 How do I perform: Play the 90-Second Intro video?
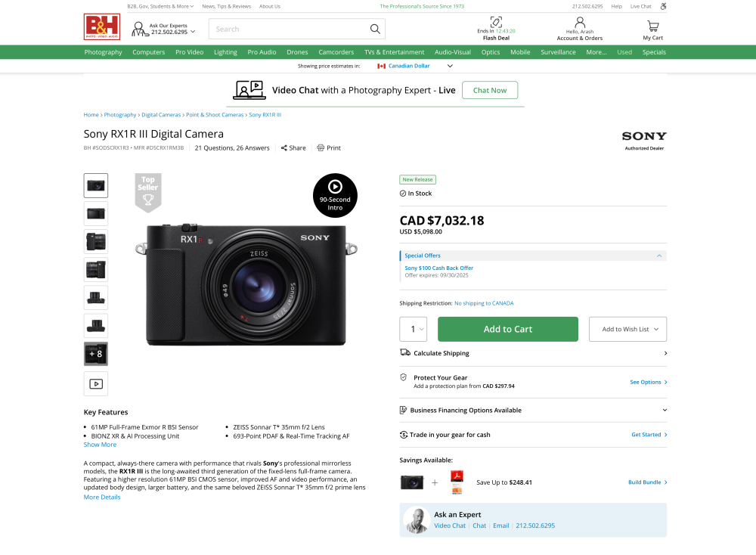click(335, 187)
